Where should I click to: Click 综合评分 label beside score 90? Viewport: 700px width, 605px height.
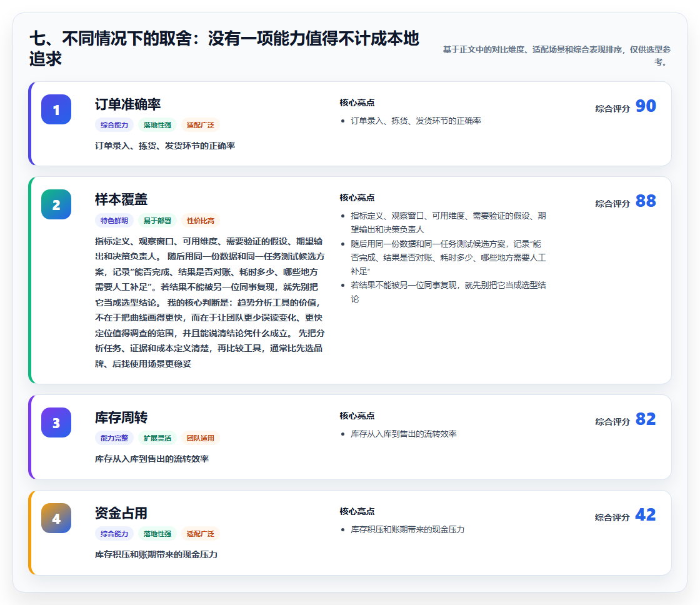coord(612,109)
